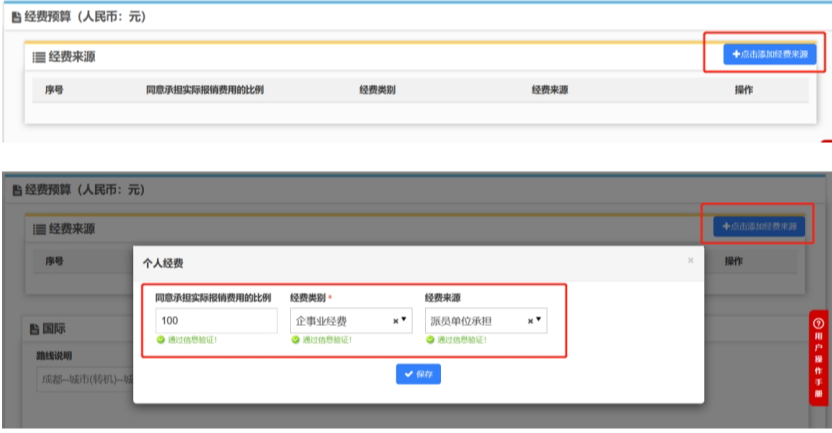This screenshot has width=832, height=433.
Task: Click the 操作 column header in top table
Action: [743, 90]
